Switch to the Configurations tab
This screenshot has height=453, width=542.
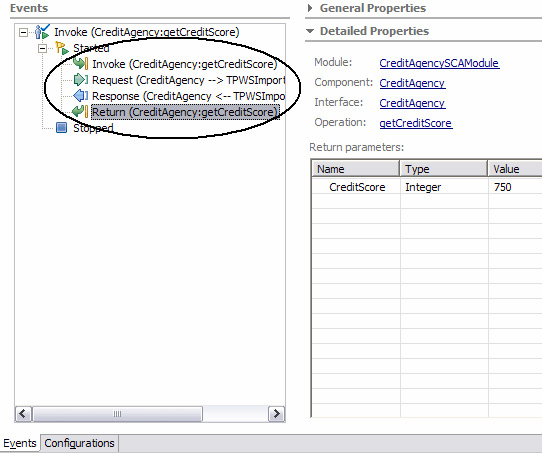tap(80, 443)
